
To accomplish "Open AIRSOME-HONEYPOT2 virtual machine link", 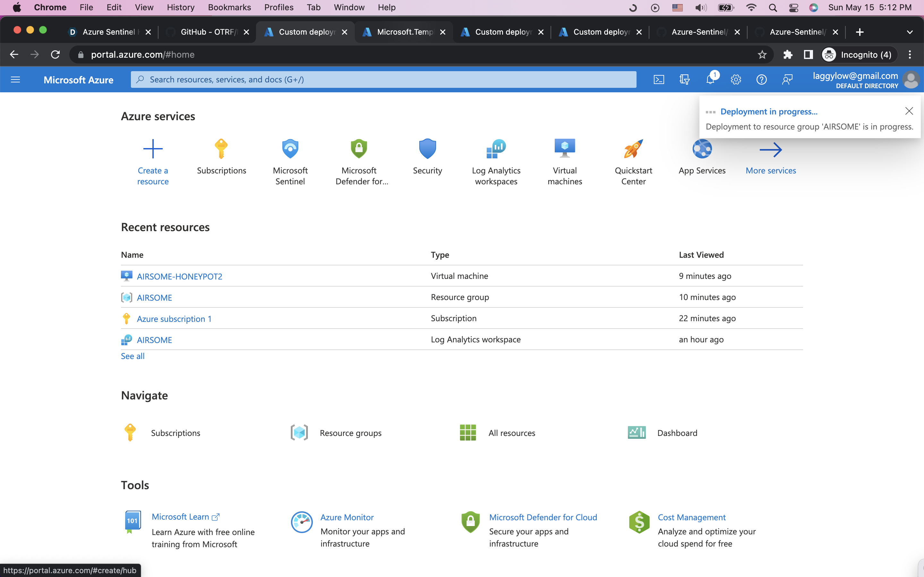I will (x=179, y=276).
